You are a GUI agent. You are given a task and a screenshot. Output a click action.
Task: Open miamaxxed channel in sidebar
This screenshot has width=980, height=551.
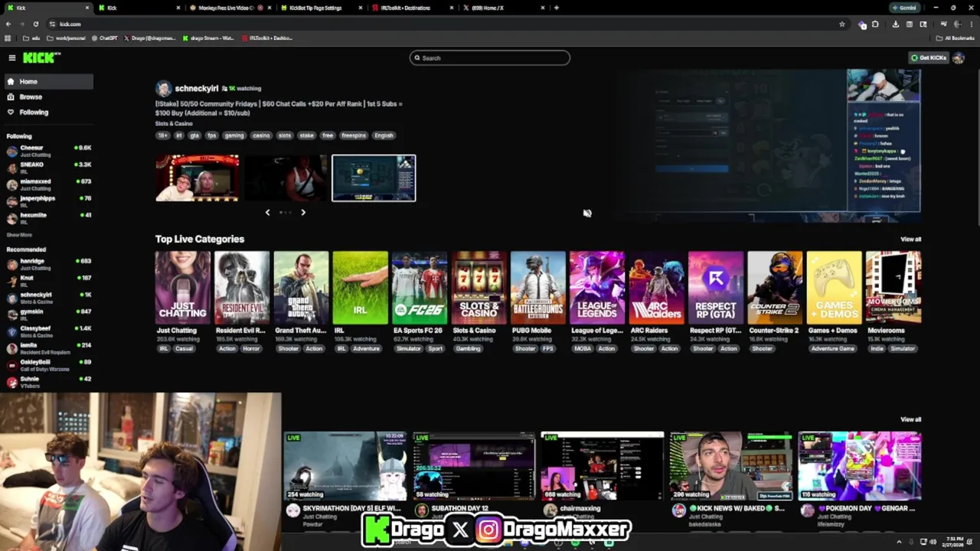47,184
